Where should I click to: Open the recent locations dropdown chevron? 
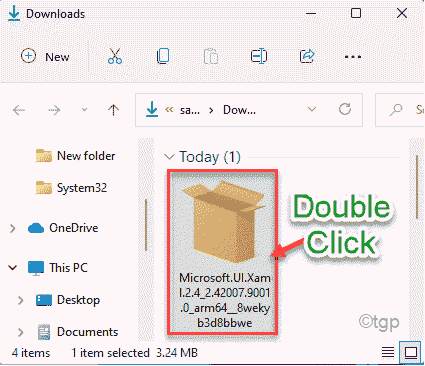point(84,110)
